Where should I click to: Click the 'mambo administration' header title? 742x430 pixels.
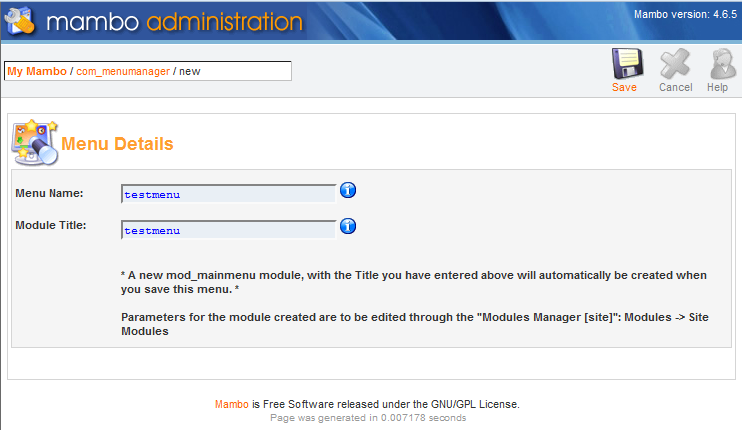point(174,22)
